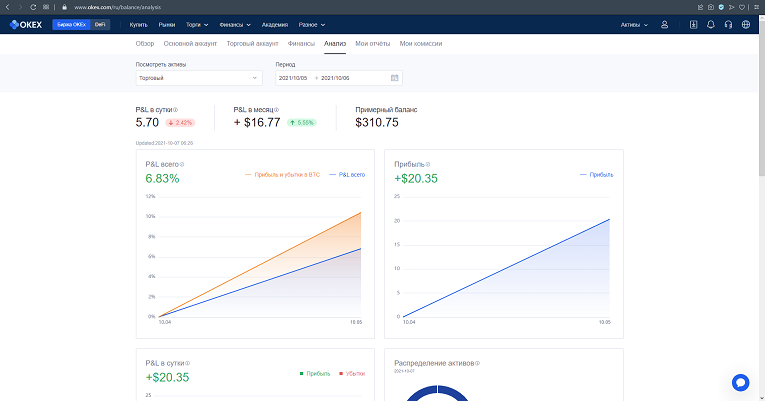Toggle the blue P&L всего series in the legend
The height and width of the screenshot is (401, 765).
tap(347, 175)
